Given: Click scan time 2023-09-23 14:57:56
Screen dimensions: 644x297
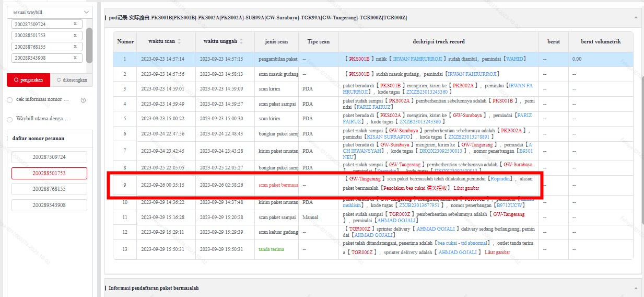Looking at the screenshot, I should (162, 74).
